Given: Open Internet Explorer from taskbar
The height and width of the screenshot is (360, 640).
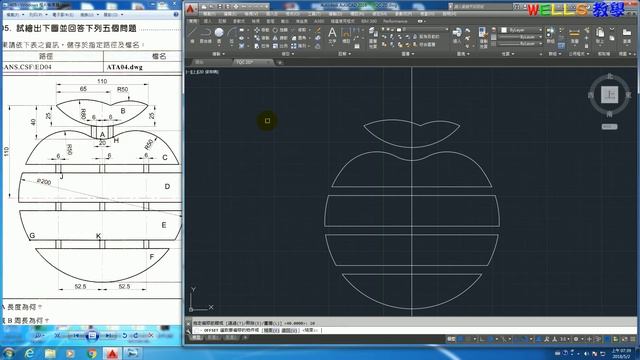Looking at the screenshot, I should pos(29,353).
